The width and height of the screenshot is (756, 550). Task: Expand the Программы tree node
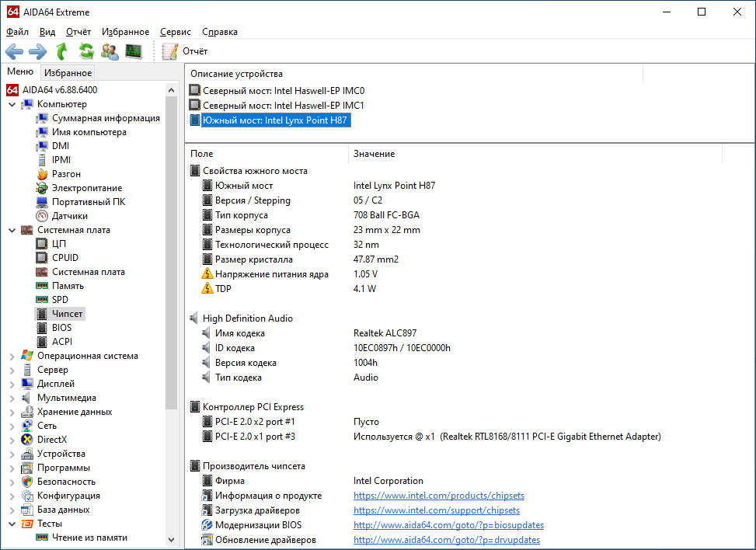click(12, 468)
